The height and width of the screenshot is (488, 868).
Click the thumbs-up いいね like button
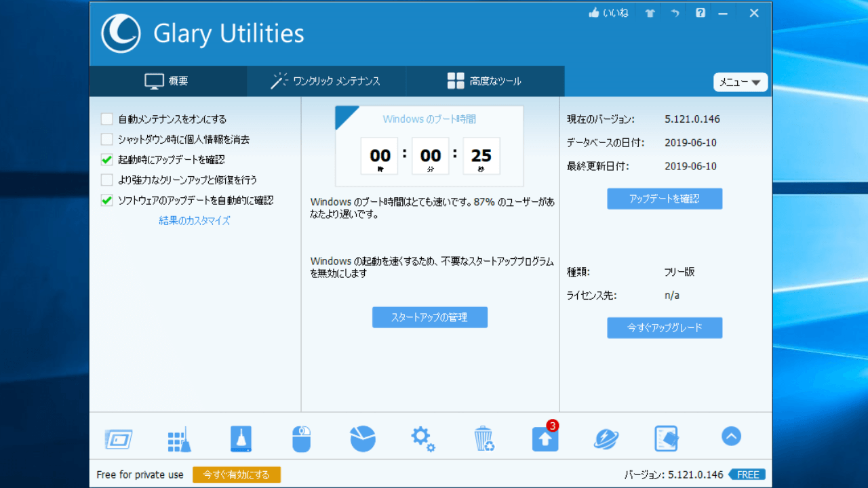[x=609, y=13]
